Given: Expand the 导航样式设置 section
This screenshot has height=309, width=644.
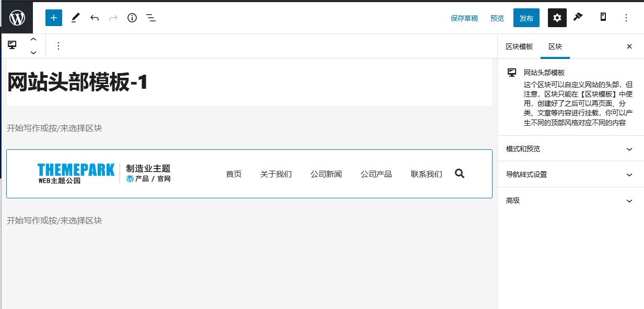Looking at the screenshot, I should [570, 174].
